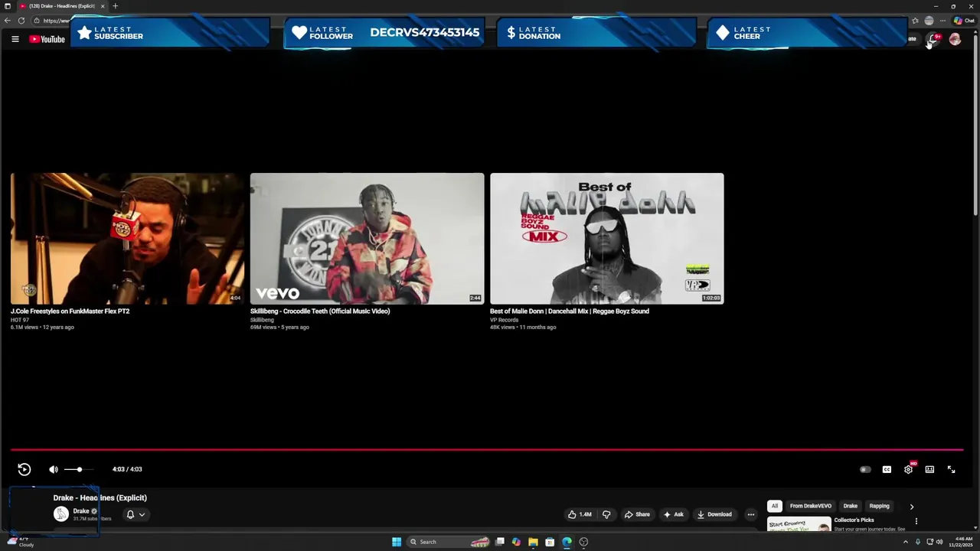The image size is (980, 551).
Task: Click the replay video button
Action: tap(24, 469)
